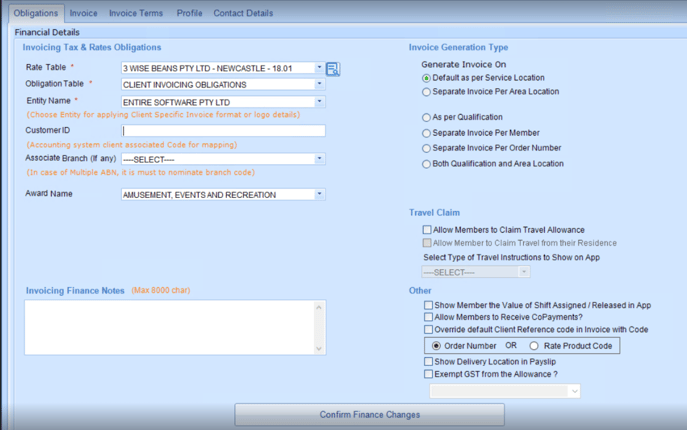Expand the Rate Table dropdown
This screenshot has width=687, height=430.
tap(319, 68)
